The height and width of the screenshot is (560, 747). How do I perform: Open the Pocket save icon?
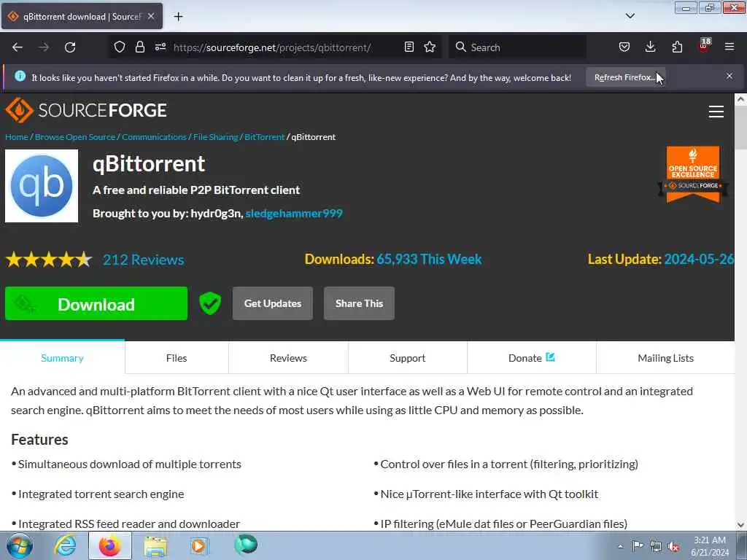click(x=624, y=47)
